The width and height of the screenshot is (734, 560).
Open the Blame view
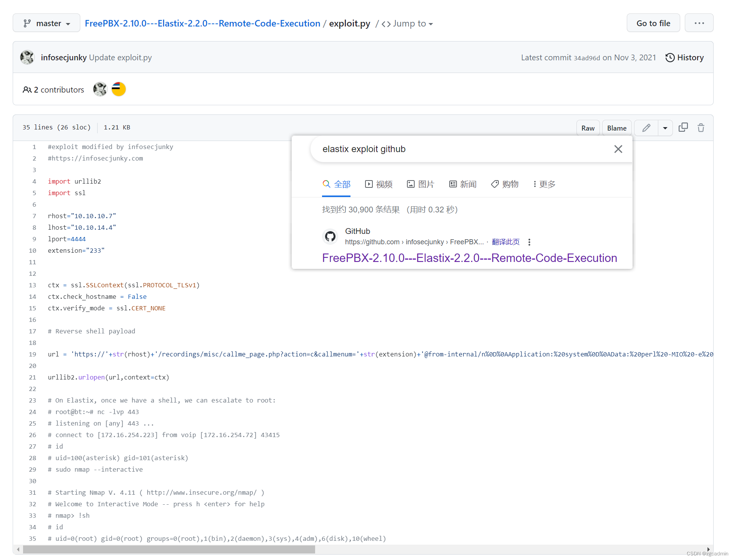(x=617, y=128)
